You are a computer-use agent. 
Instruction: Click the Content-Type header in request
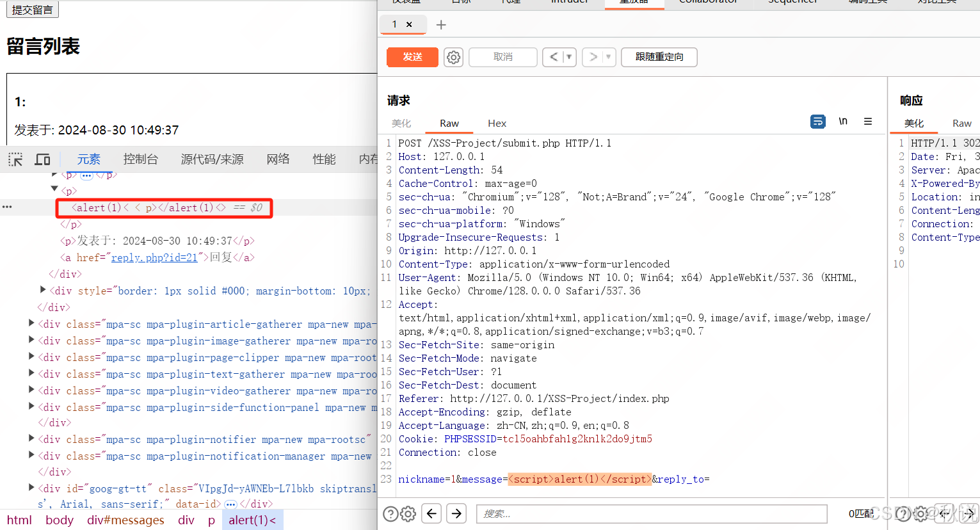(534, 264)
